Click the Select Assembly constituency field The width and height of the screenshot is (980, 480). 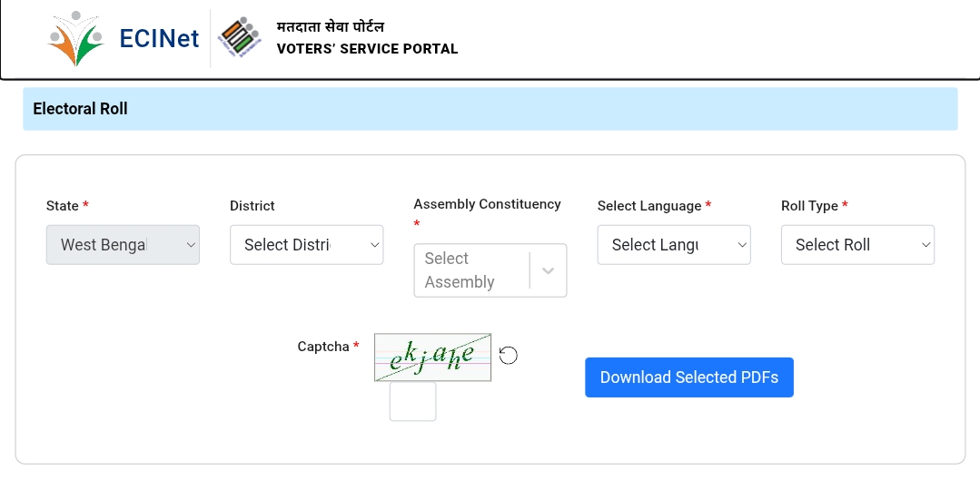[470, 270]
